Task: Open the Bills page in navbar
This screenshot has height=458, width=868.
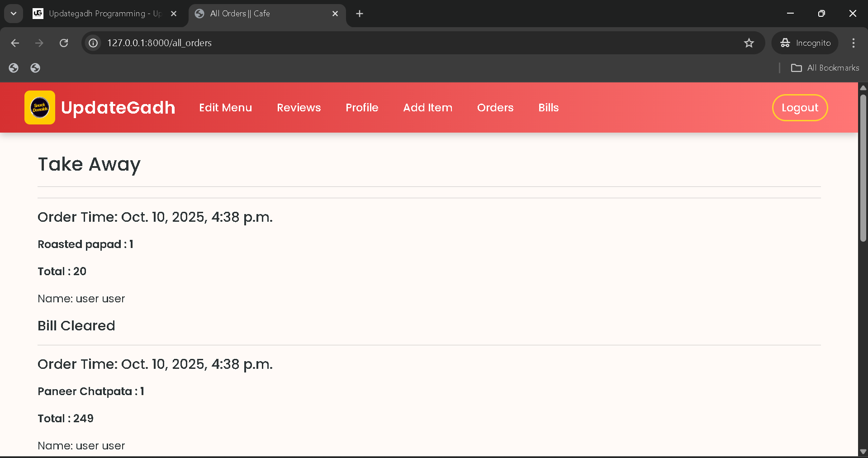Action: (548, 108)
